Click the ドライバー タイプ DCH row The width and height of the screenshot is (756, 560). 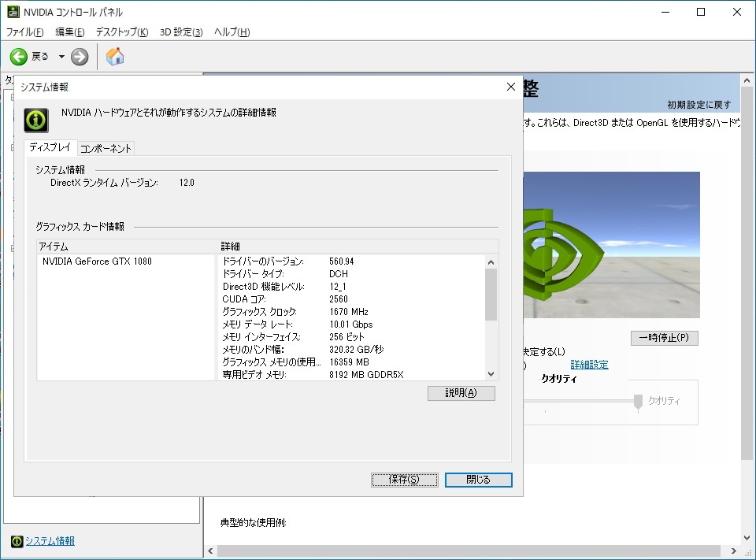tap(352, 274)
